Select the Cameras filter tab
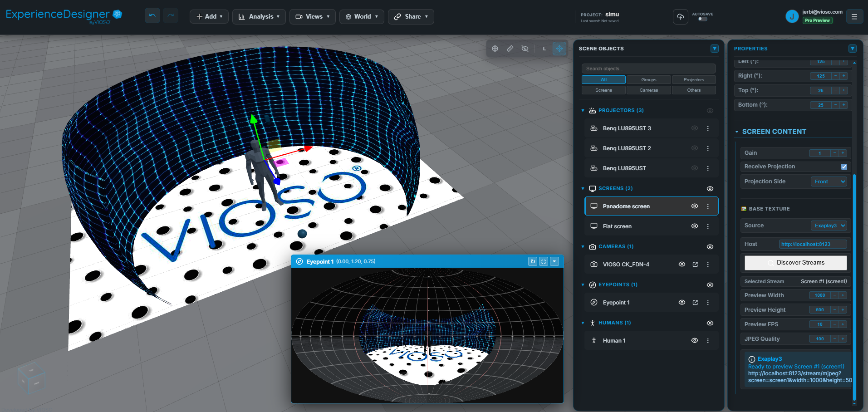 point(649,90)
